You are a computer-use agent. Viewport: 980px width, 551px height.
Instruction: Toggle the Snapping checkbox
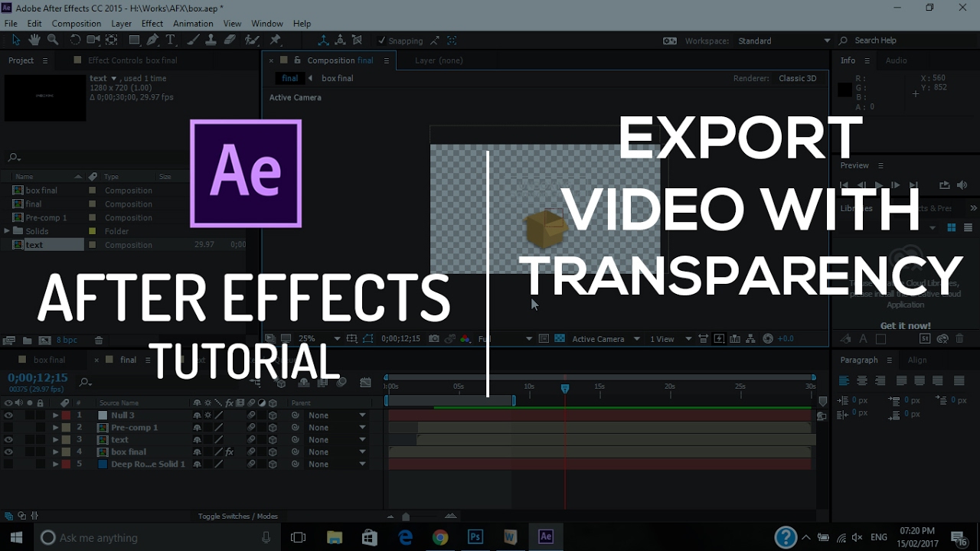coord(381,41)
